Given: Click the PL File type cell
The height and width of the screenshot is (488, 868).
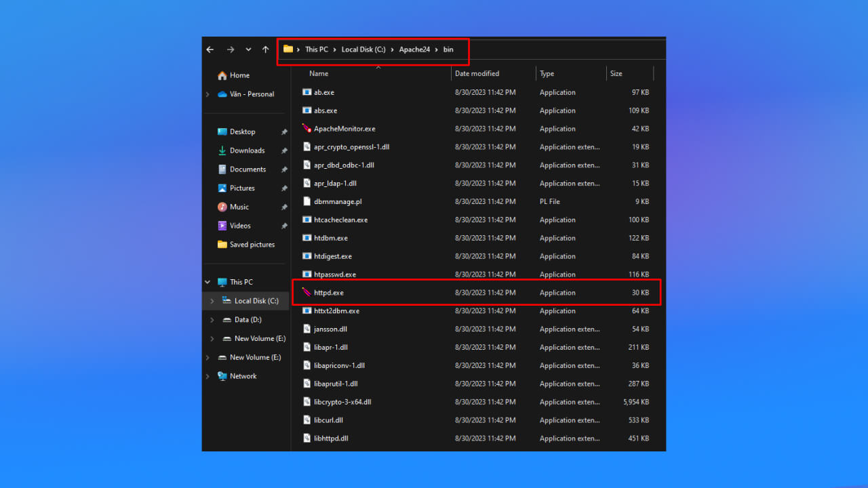Looking at the screenshot, I should point(550,201).
